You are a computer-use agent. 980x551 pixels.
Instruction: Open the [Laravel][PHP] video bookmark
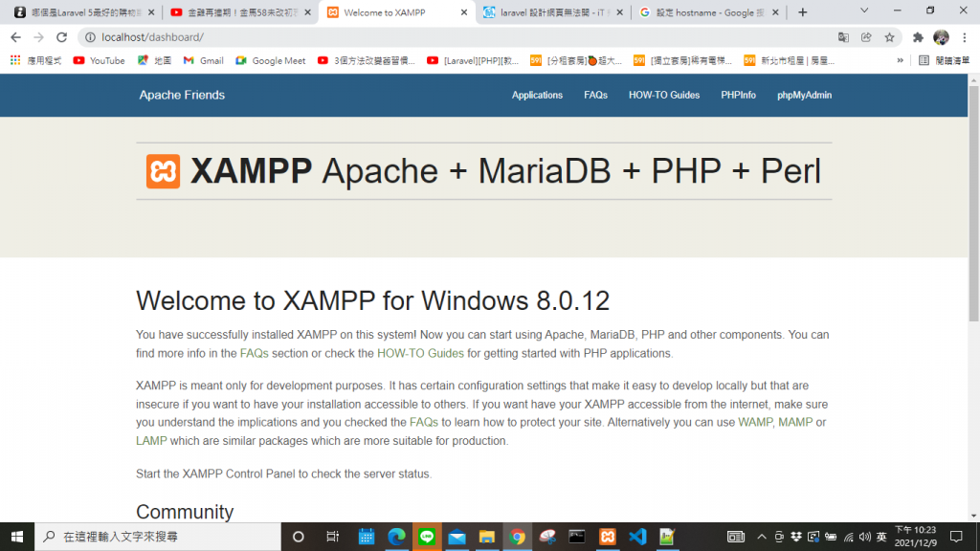[473, 60]
